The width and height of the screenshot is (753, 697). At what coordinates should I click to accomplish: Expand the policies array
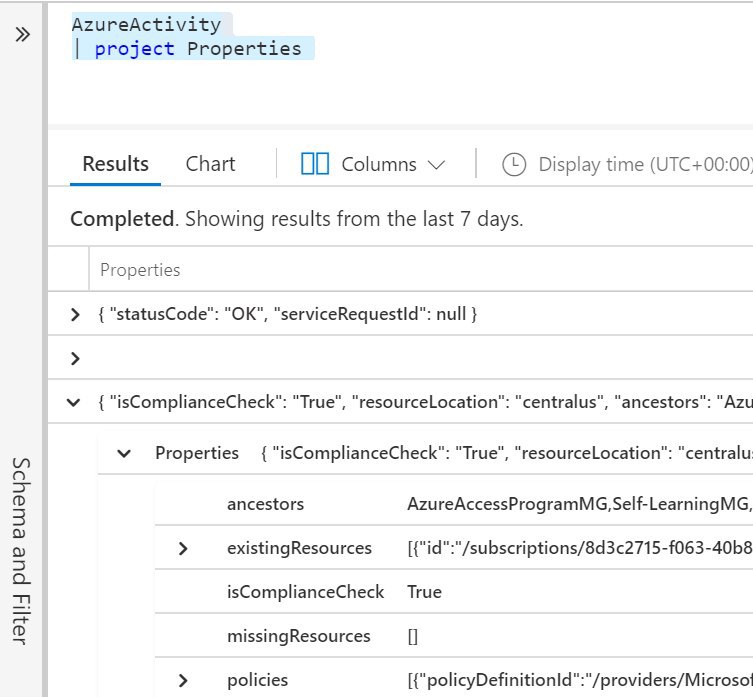[182, 681]
